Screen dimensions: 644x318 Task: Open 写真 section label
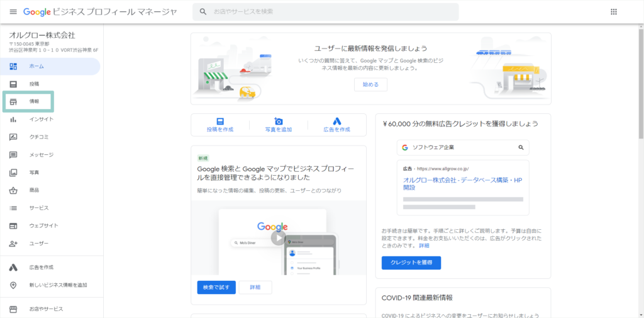[x=34, y=173]
